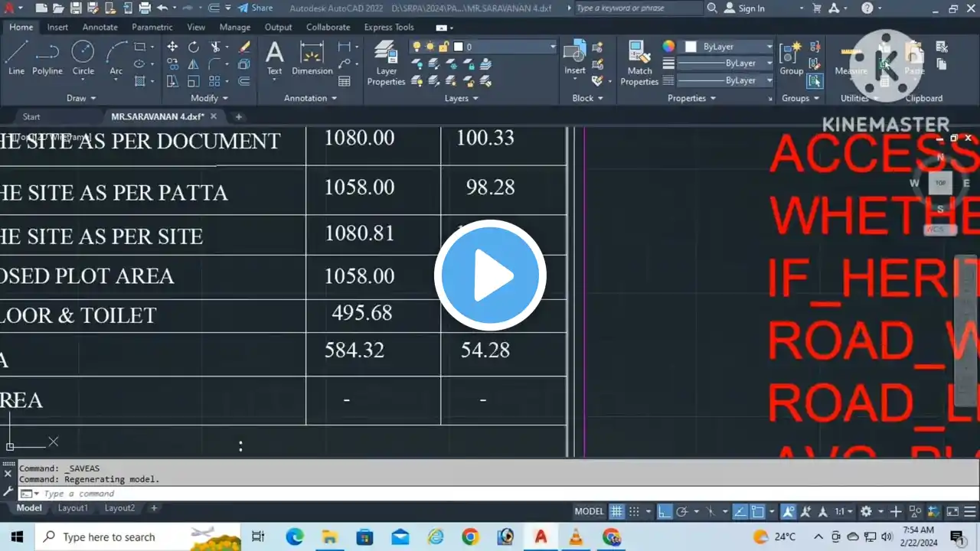Click the Insert block button

pyautogui.click(x=575, y=57)
